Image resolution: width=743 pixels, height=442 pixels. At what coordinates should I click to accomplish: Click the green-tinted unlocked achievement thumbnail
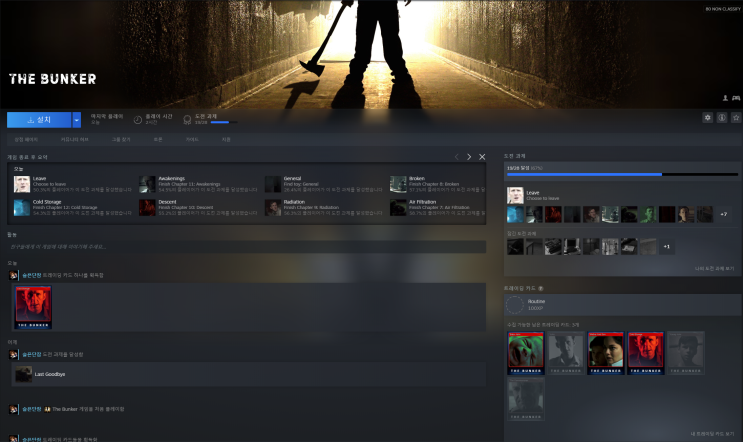point(648,214)
